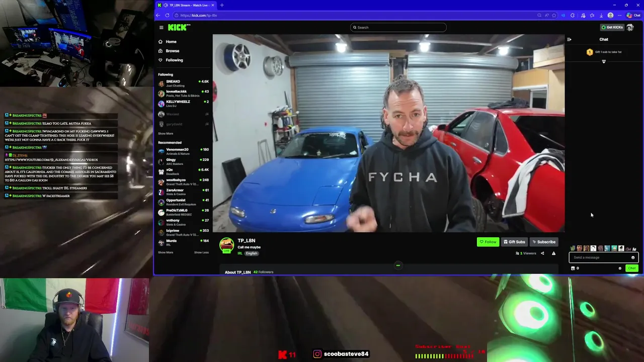
Task: Click the 1 Viewers count text
Action: tap(526, 253)
